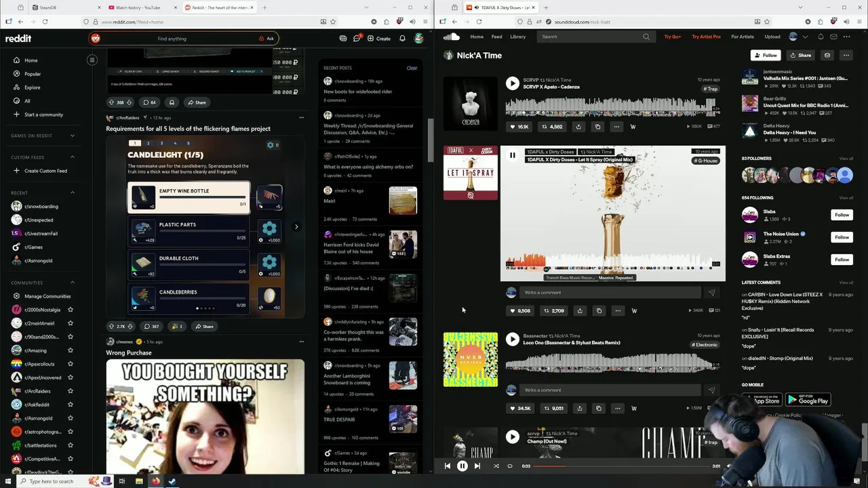Message Nick'A Time via envelope button
868x488 pixels.
pyautogui.click(x=827, y=55)
